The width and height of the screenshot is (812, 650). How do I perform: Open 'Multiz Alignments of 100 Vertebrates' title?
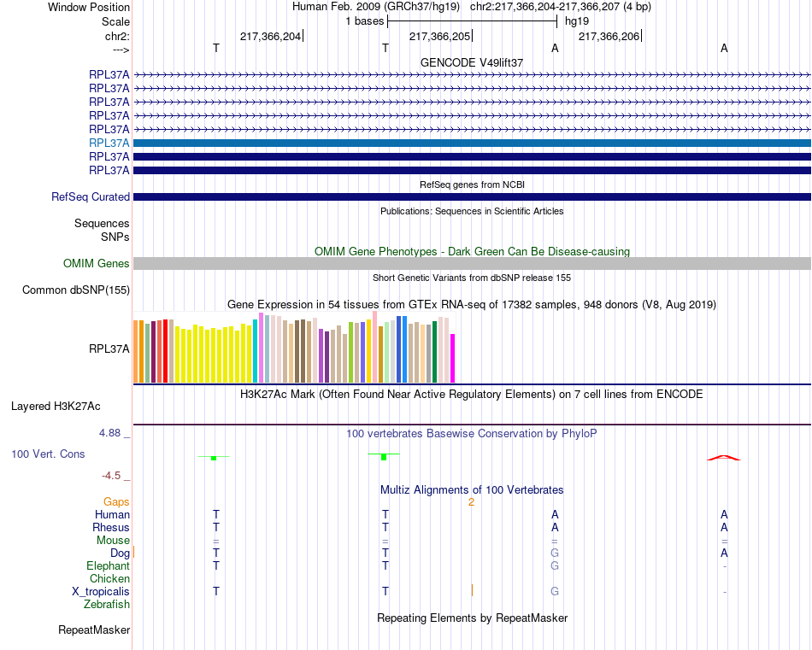(x=472, y=489)
